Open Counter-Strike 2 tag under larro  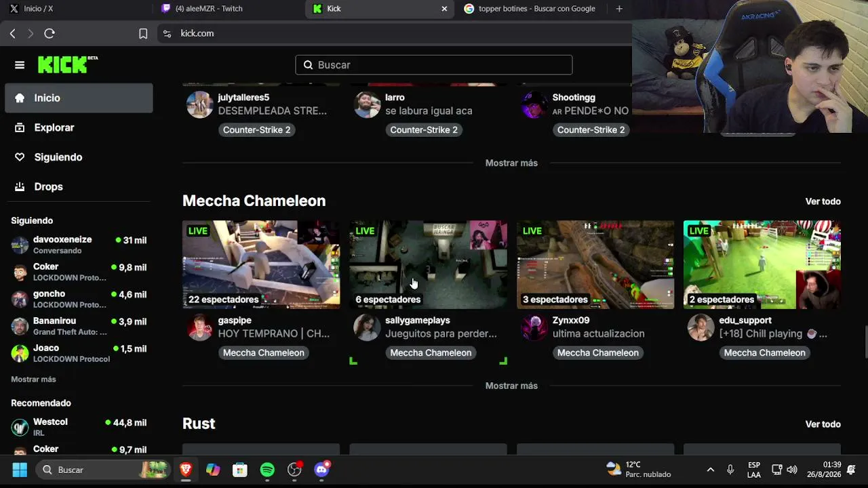pyautogui.click(x=424, y=130)
